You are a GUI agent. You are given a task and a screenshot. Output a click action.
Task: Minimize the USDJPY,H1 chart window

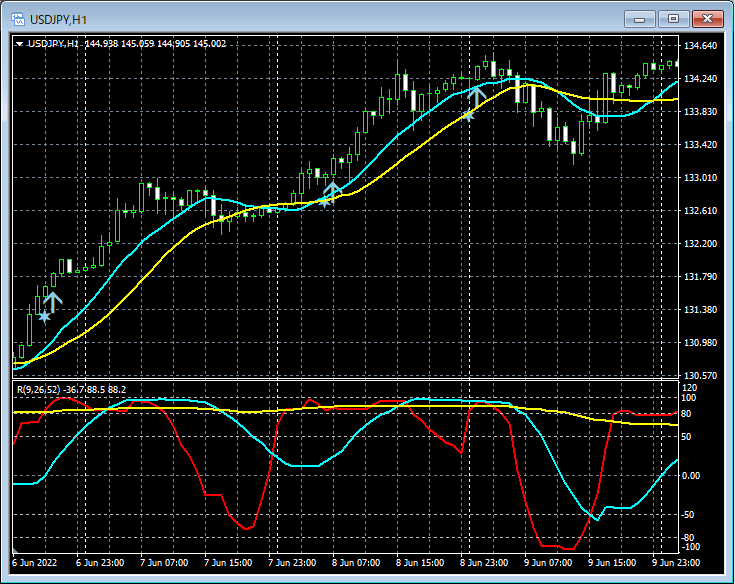[x=639, y=19]
